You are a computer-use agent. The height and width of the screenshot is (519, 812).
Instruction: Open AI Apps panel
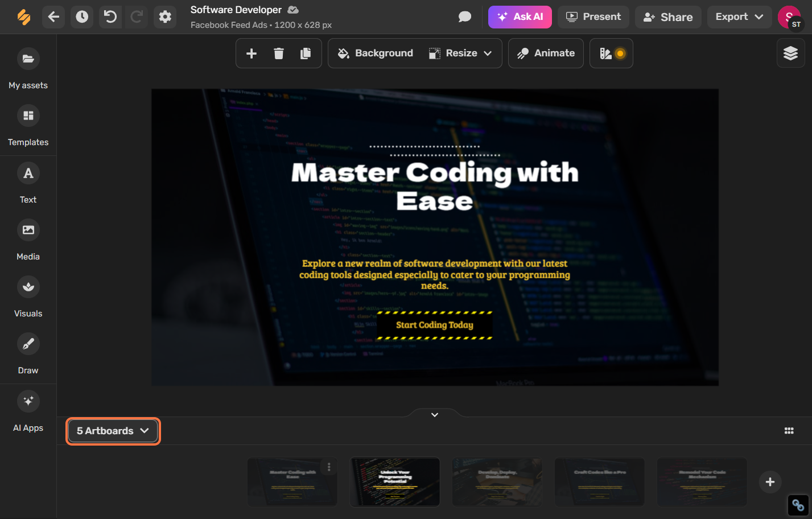pyautogui.click(x=28, y=411)
